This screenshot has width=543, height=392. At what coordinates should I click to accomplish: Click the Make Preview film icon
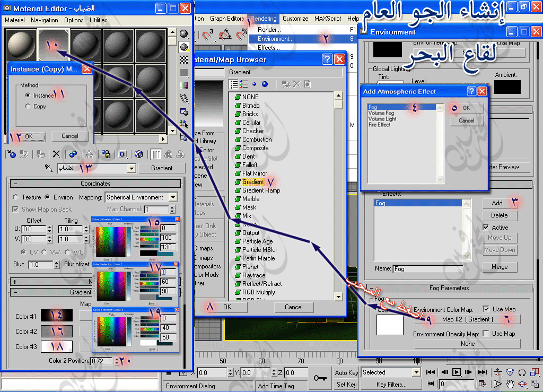184,99
